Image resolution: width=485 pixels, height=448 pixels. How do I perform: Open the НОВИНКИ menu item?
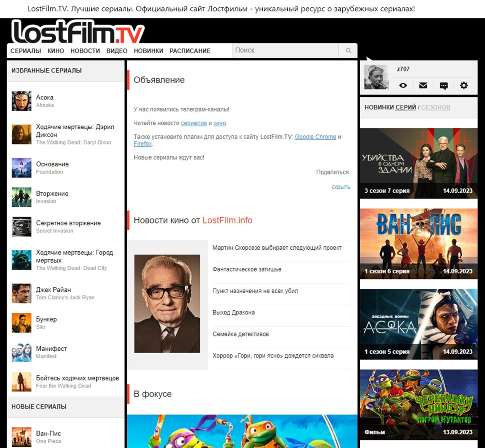tap(148, 51)
